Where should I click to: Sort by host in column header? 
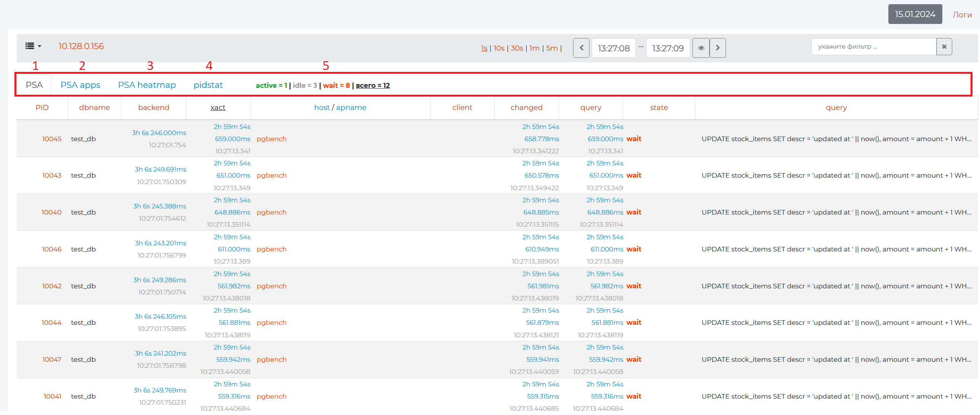[322, 107]
